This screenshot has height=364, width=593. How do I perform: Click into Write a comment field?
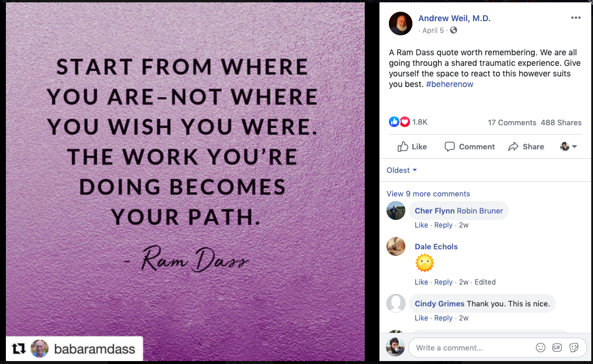click(473, 348)
